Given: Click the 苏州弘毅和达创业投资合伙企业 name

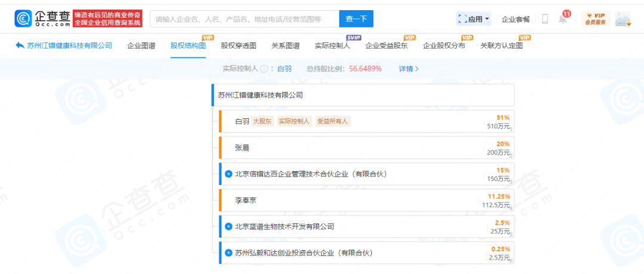Looking at the screenshot, I should coord(304,253).
